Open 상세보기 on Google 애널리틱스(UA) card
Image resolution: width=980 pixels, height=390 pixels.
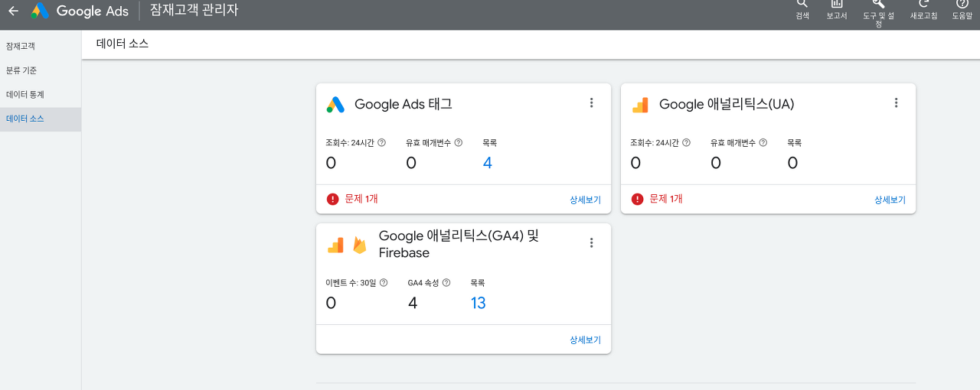coord(890,200)
